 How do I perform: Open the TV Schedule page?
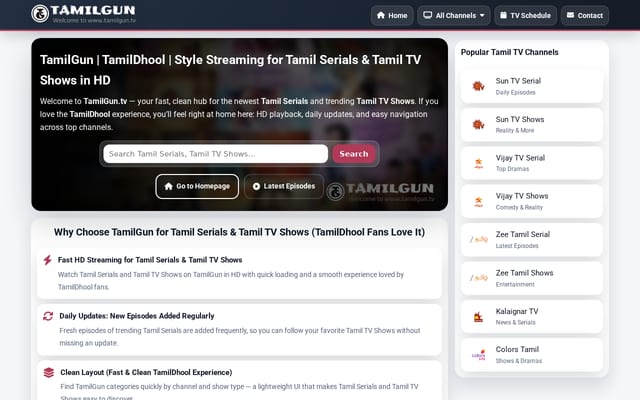[525, 16]
